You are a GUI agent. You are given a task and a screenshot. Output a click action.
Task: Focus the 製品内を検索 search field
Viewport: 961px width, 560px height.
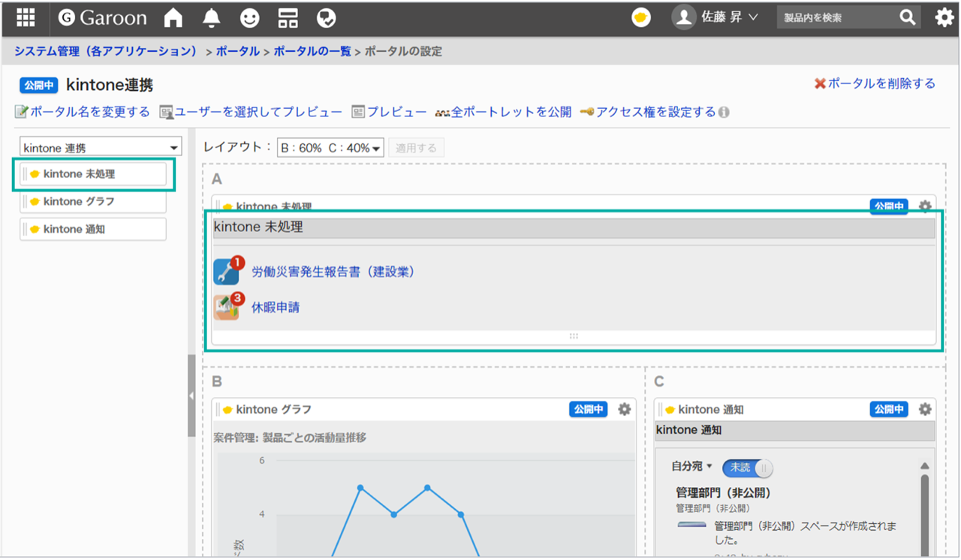click(x=837, y=17)
